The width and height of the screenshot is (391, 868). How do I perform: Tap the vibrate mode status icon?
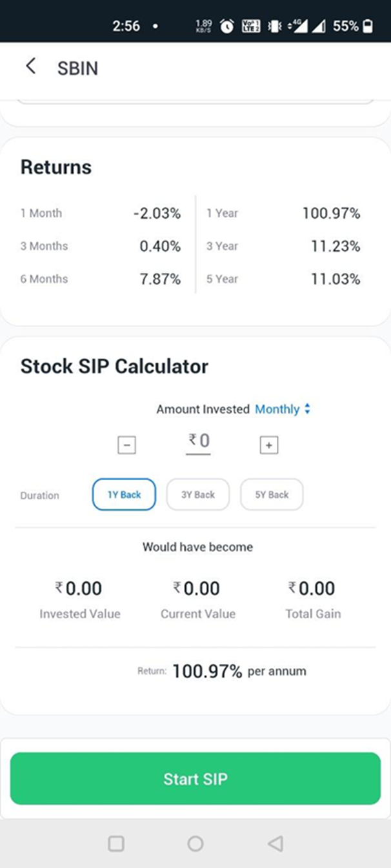coord(274,26)
